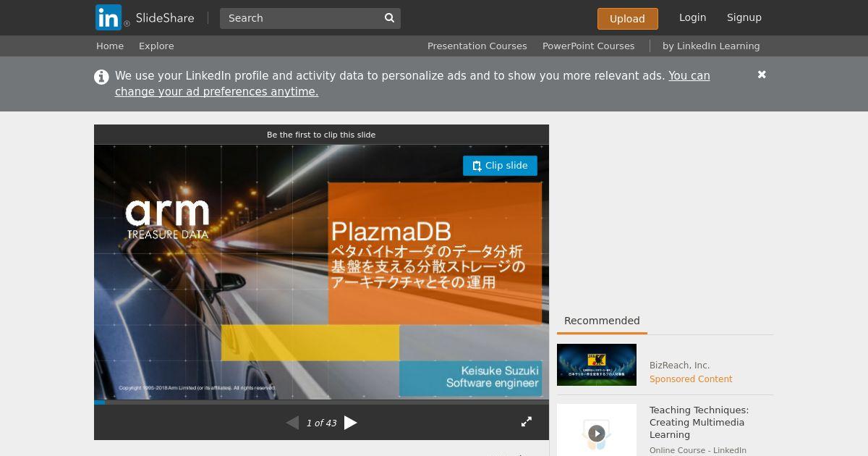Go to the previous slide
This screenshot has width=868, height=456.
coord(292,423)
